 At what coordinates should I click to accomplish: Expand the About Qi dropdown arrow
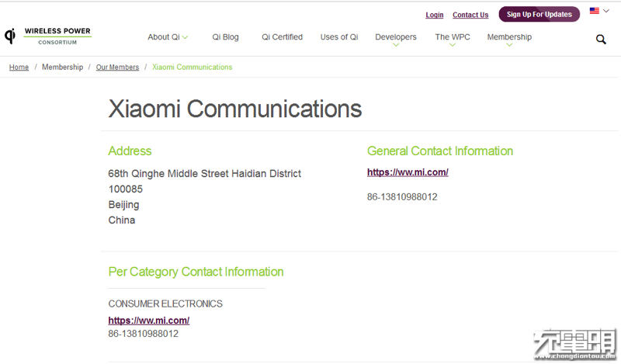pos(185,37)
